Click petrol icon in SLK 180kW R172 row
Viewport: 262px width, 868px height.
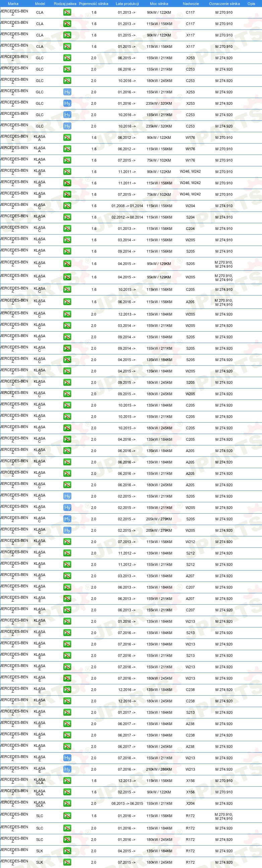click(67, 862)
